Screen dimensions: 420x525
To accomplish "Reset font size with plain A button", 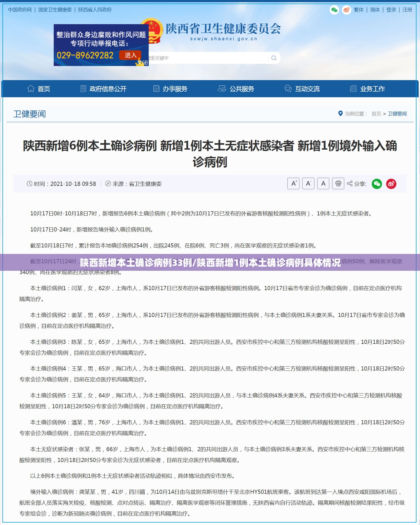I will [x=323, y=184].
